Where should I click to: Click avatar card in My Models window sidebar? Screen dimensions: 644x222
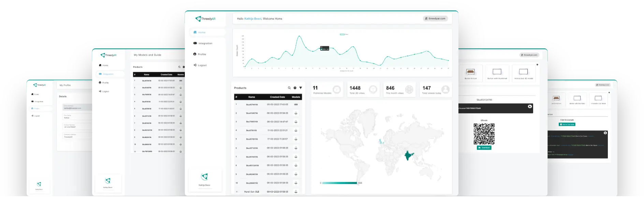click(108, 183)
